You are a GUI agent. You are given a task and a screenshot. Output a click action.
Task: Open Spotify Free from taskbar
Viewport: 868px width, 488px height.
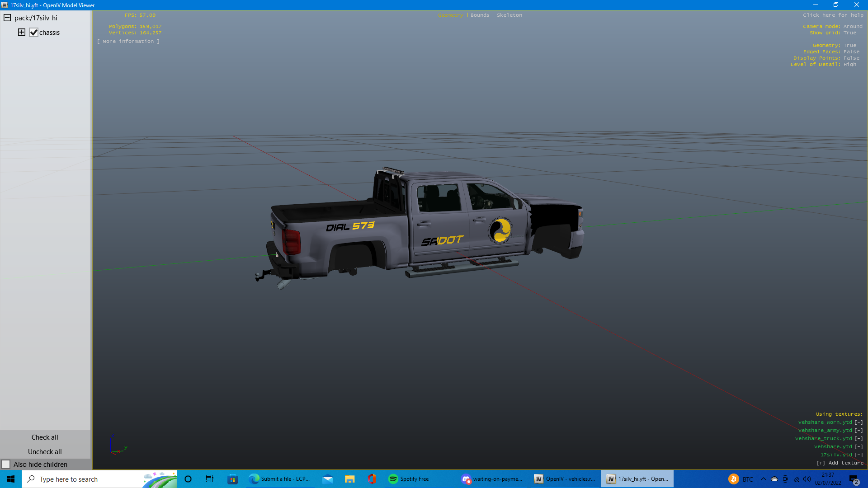408,479
